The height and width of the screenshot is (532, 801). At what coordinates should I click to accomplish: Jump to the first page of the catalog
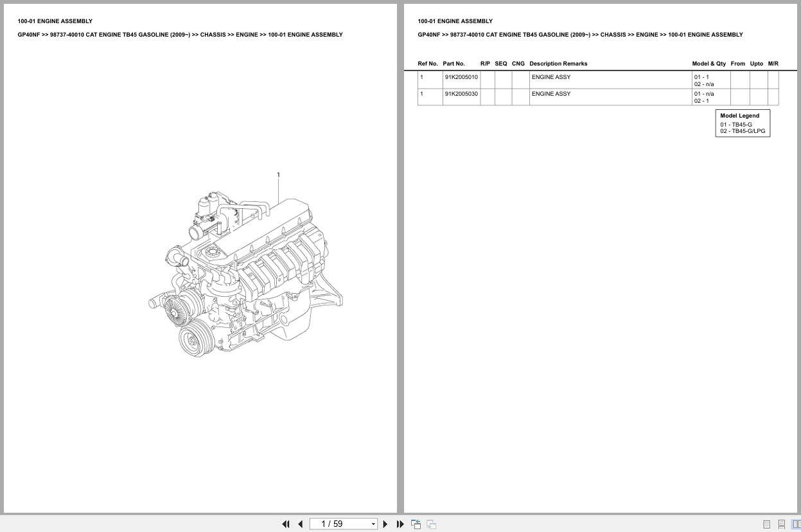286,524
